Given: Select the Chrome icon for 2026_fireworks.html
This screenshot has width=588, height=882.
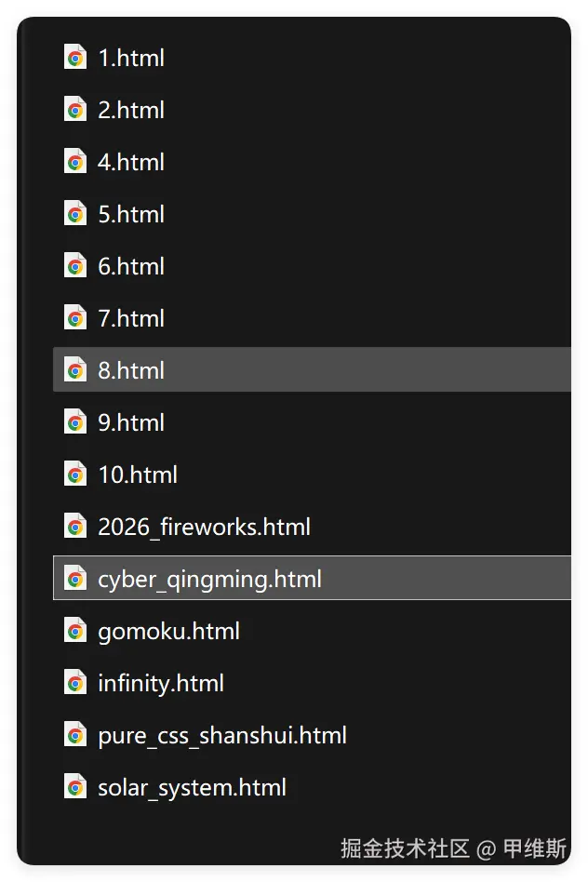Looking at the screenshot, I should 74,527.
